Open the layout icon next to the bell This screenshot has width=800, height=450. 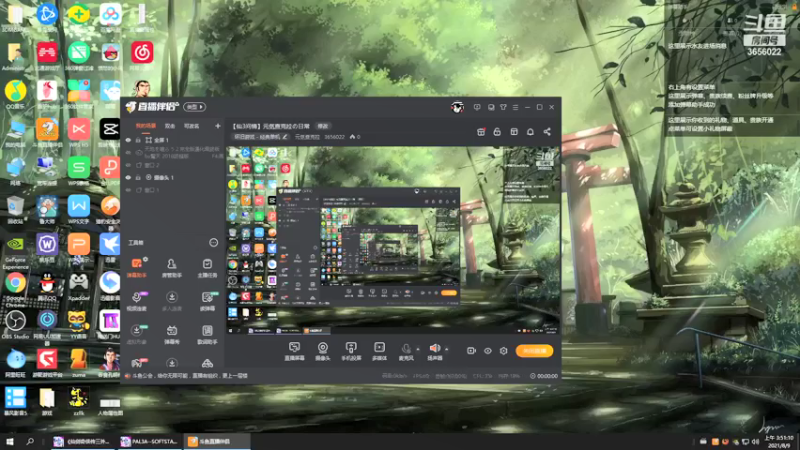(514, 132)
